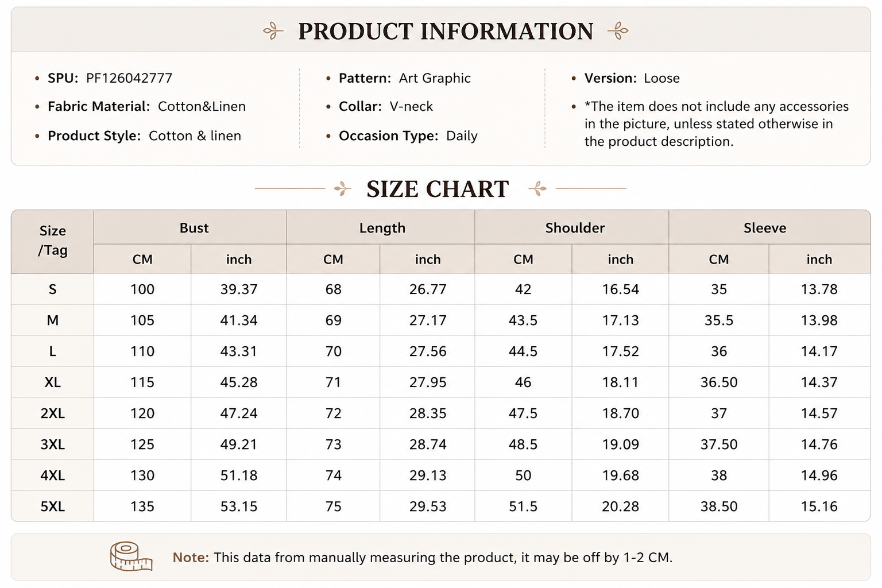
Task: Click the Collar V-neck entry
Action: (386, 107)
